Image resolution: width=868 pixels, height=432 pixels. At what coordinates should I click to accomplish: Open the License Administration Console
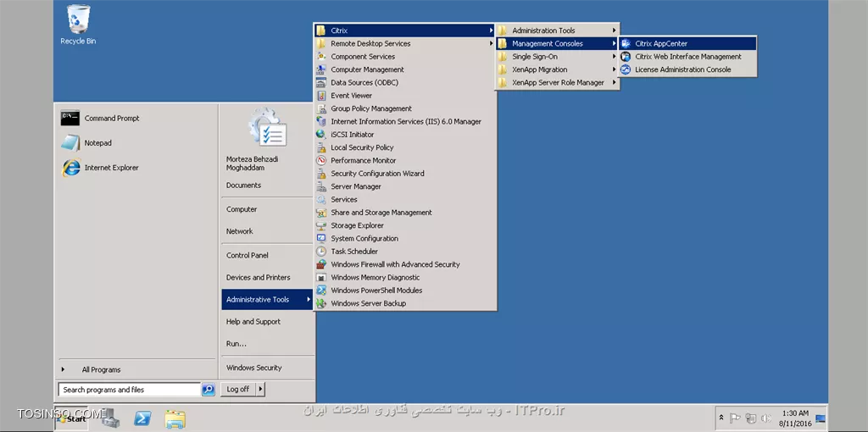(x=687, y=69)
